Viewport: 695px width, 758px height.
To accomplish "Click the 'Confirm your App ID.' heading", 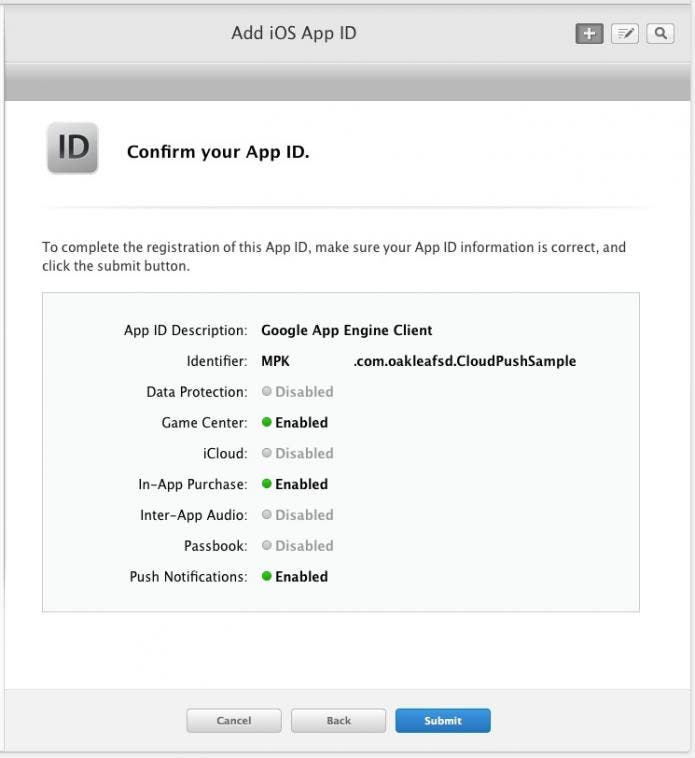I will click(218, 152).
